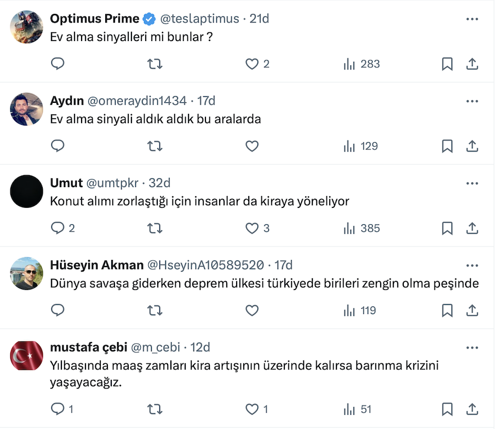Click Aydın's profile avatar
The height and width of the screenshot is (429, 504).
pyautogui.click(x=27, y=109)
